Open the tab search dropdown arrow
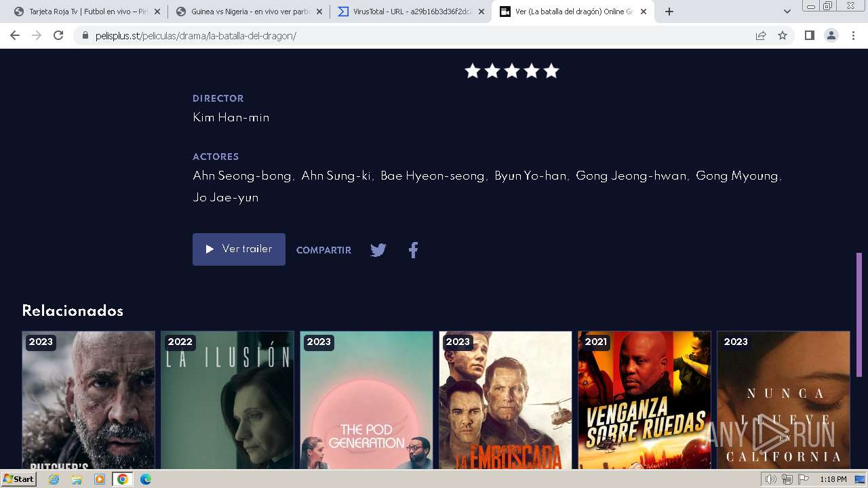868x488 pixels. pyautogui.click(x=787, y=12)
